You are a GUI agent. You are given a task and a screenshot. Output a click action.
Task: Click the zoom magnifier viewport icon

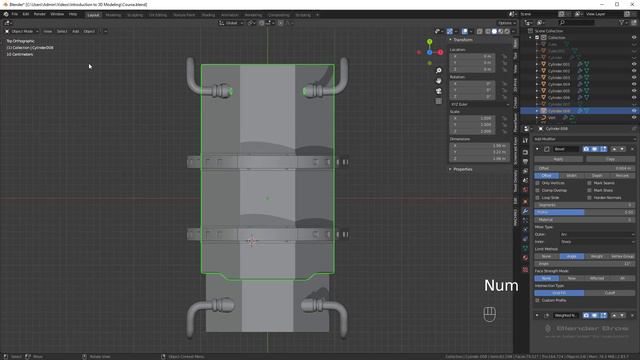[x=439, y=71]
